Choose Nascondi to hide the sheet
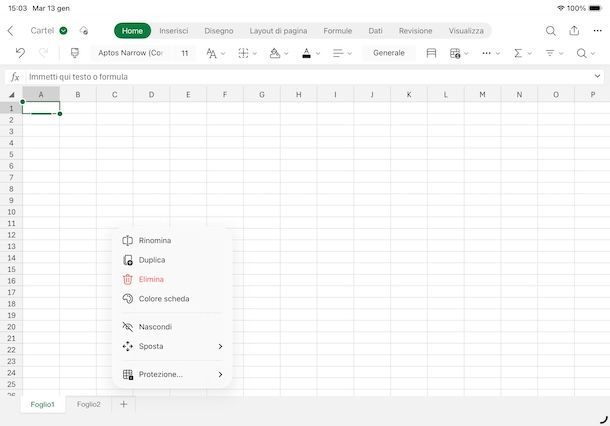 pyautogui.click(x=172, y=327)
